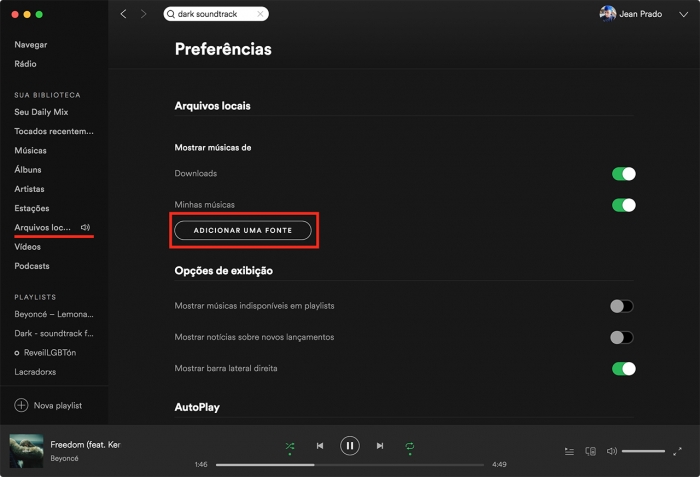Select Arquivos locais in the sidebar
700x477 pixels.
pyautogui.click(x=42, y=227)
